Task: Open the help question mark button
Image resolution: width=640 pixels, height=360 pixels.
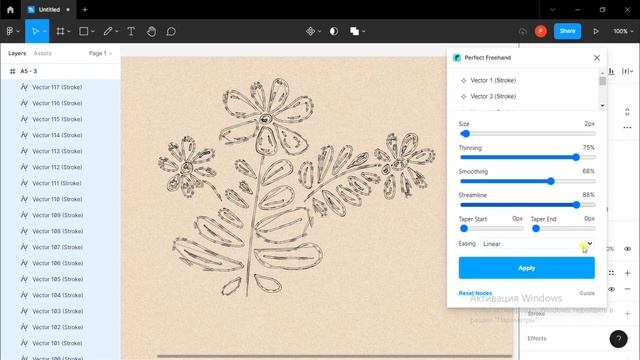Action: (618, 339)
